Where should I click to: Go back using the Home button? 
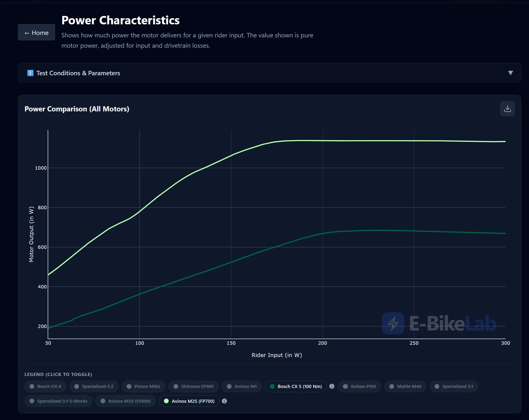click(x=36, y=32)
